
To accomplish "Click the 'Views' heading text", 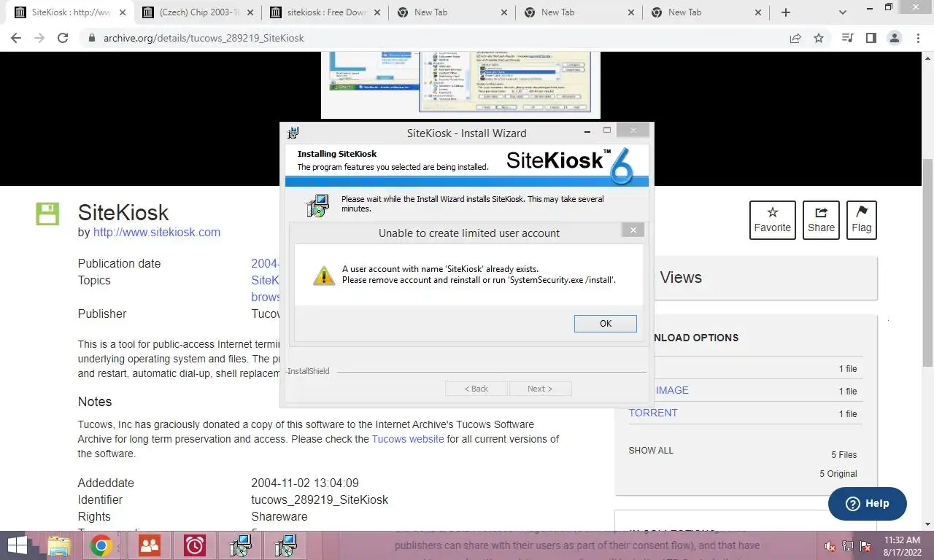I will pyautogui.click(x=681, y=277).
